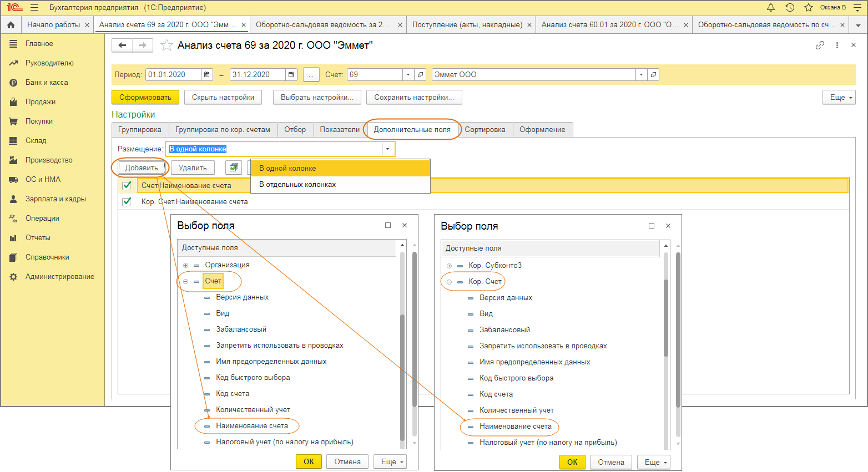Add report to favorites with star
The image size is (868, 472).
166,45
